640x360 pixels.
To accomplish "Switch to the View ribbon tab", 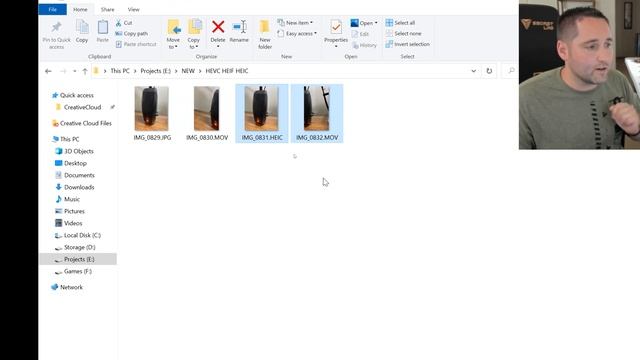I will [133, 9].
